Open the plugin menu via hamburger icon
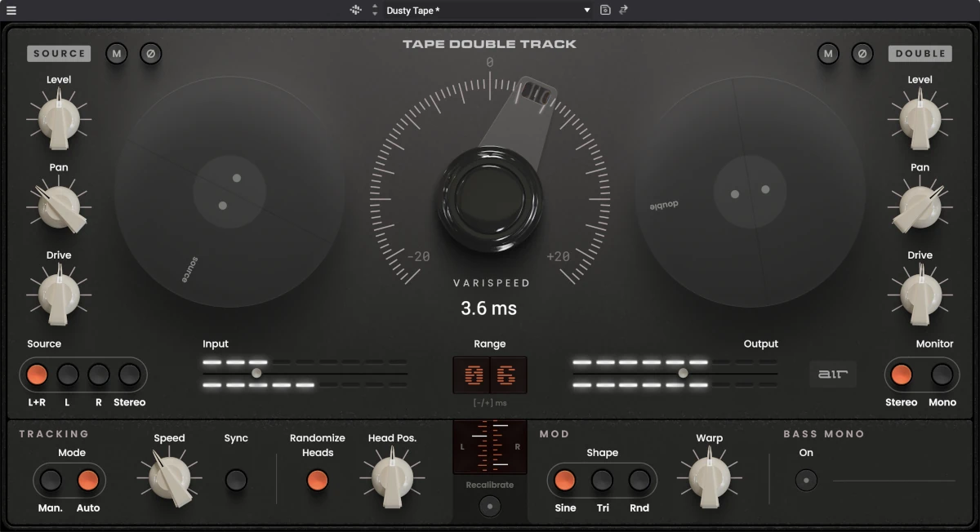 (11, 11)
